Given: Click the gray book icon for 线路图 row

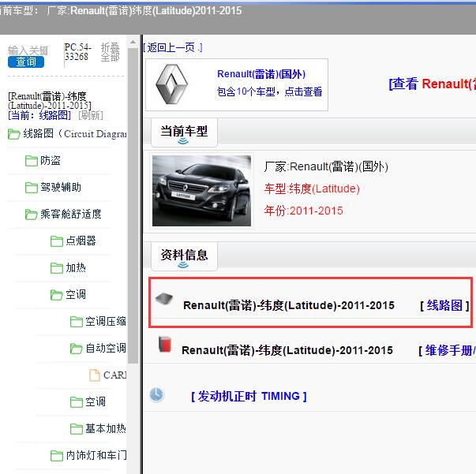Looking at the screenshot, I should point(164,299).
